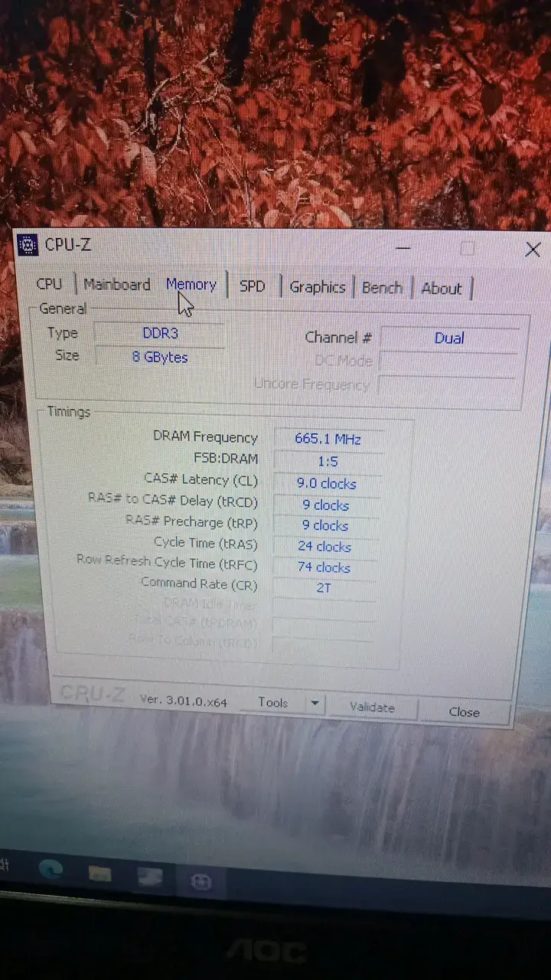Go to the About tab

[x=442, y=289]
